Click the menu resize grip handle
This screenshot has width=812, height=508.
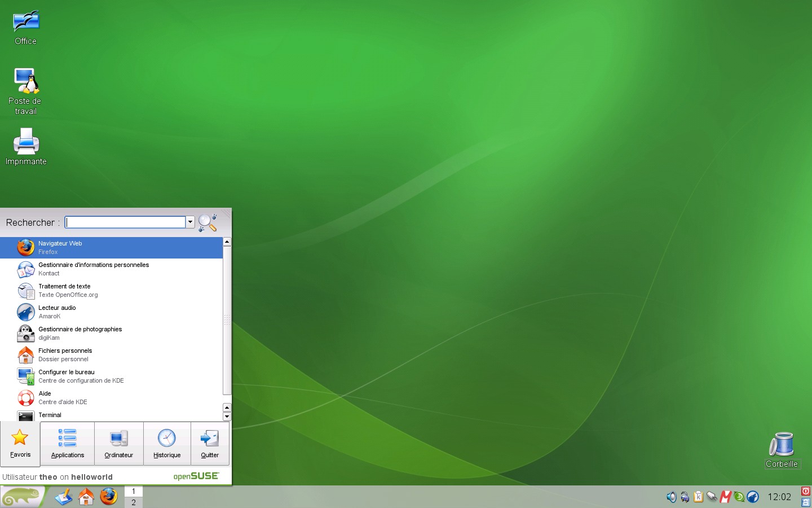(226, 213)
